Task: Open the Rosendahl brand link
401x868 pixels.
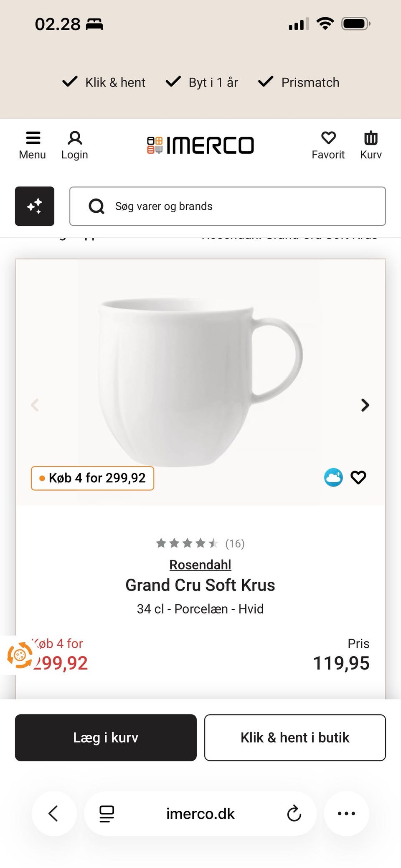Action: (x=200, y=565)
